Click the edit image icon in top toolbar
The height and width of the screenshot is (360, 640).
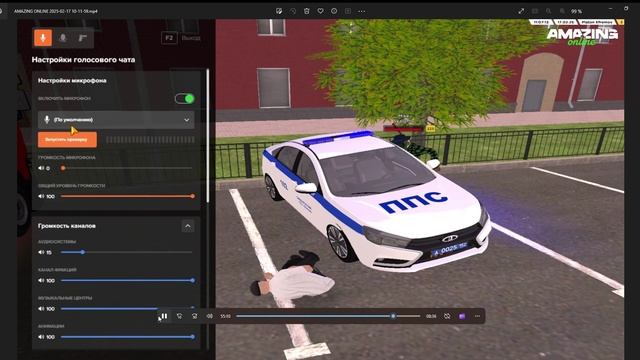click(x=279, y=11)
